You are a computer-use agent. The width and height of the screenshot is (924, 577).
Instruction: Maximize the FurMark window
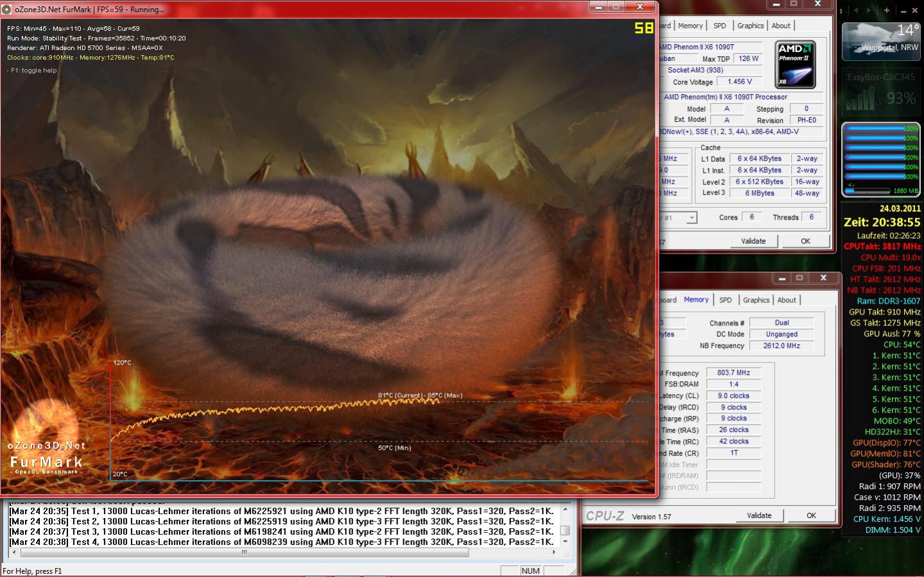pyautogui.click(x=615, y=7)
